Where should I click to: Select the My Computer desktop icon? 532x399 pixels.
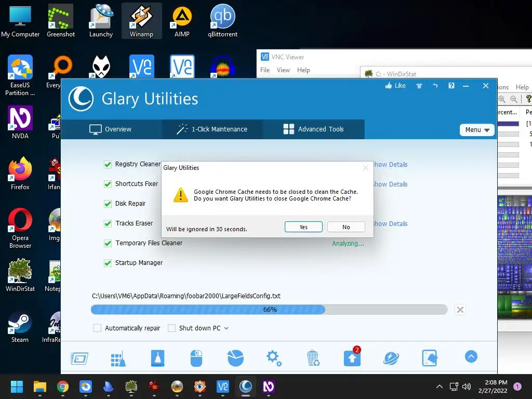(20, 21)
